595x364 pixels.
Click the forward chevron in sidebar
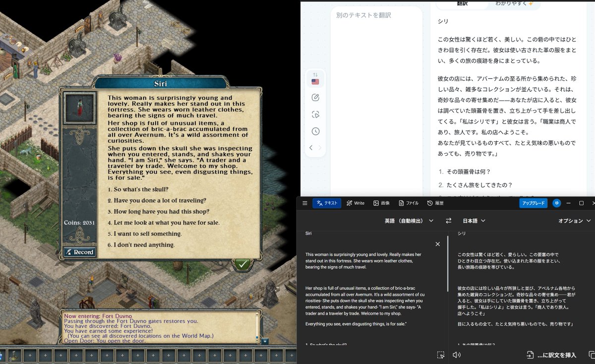pos(320,148)
